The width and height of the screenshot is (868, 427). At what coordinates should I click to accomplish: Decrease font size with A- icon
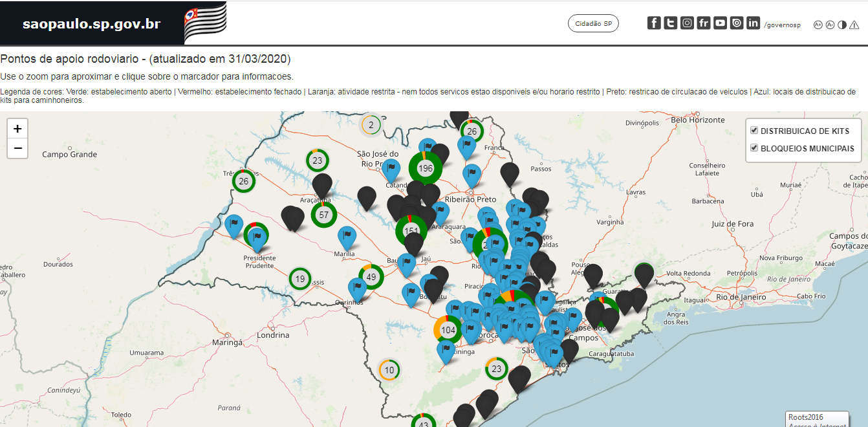tap(830, 25)
